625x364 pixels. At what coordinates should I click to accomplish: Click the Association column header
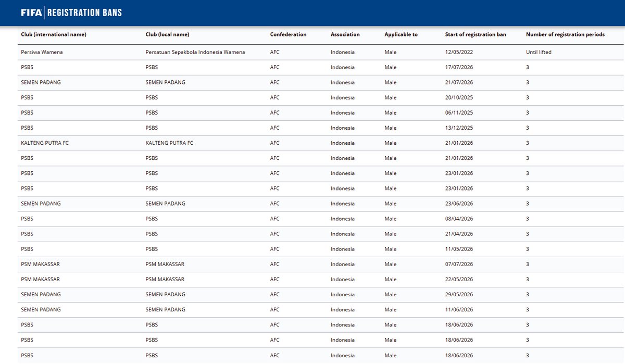pyautogui.click(x=345, y=34)
